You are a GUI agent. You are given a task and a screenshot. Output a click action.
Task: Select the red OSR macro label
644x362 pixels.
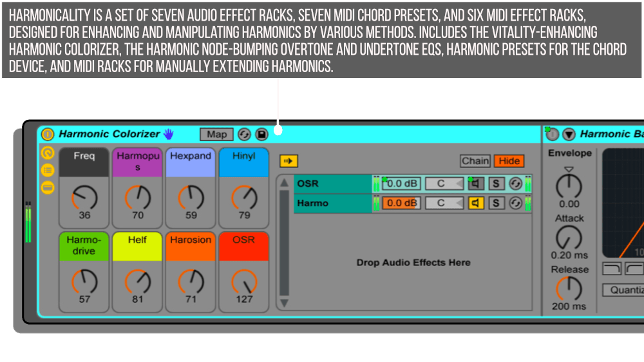[244, 246]
